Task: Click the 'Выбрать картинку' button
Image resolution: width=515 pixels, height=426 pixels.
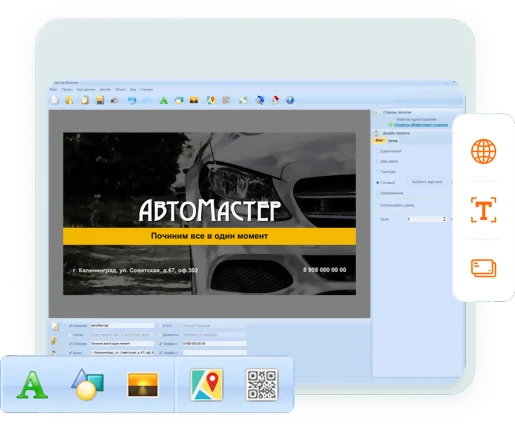Action: pyautogui.click(x=427, y=182)
